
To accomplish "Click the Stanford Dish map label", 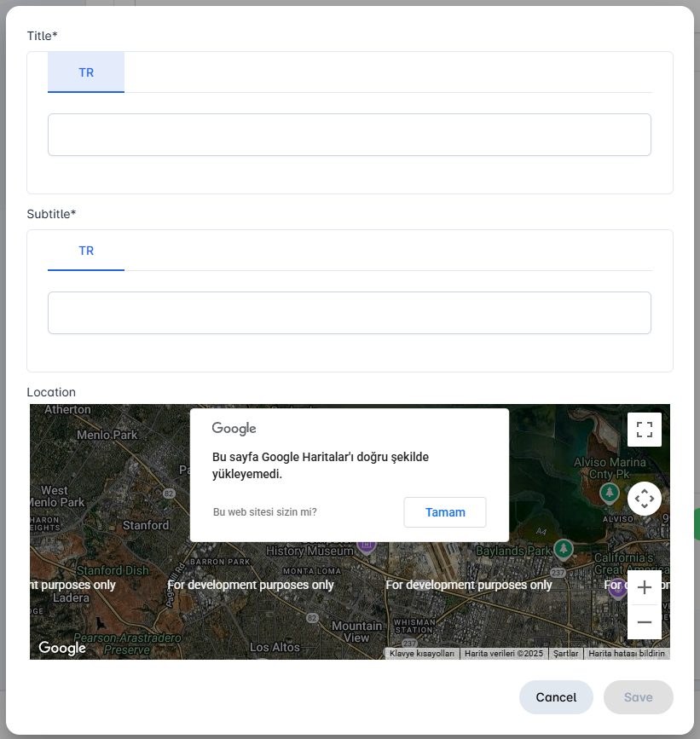I will tap(113, 570).
